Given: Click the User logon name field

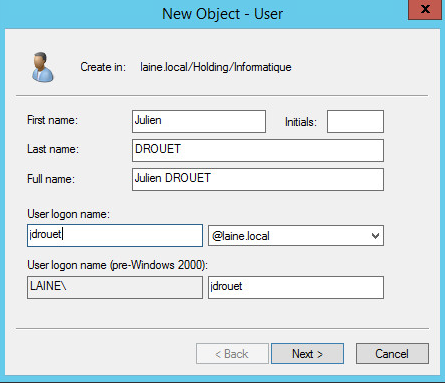Looking at the screenshot, I should (x=115, y=235).
